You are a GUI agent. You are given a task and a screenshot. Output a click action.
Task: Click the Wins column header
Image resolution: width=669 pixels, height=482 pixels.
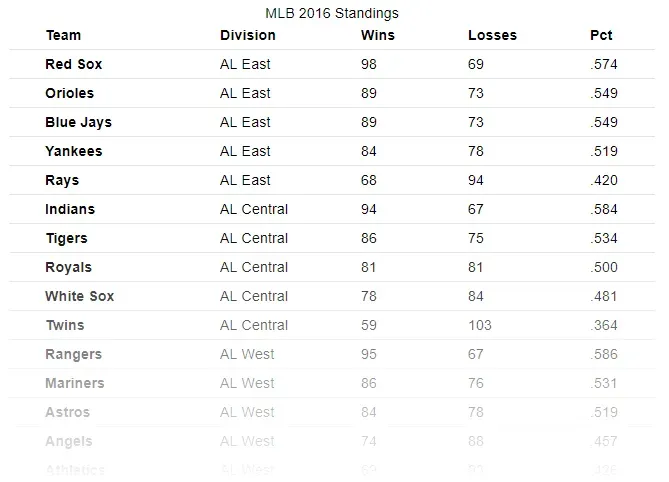[x=377, y=35]
